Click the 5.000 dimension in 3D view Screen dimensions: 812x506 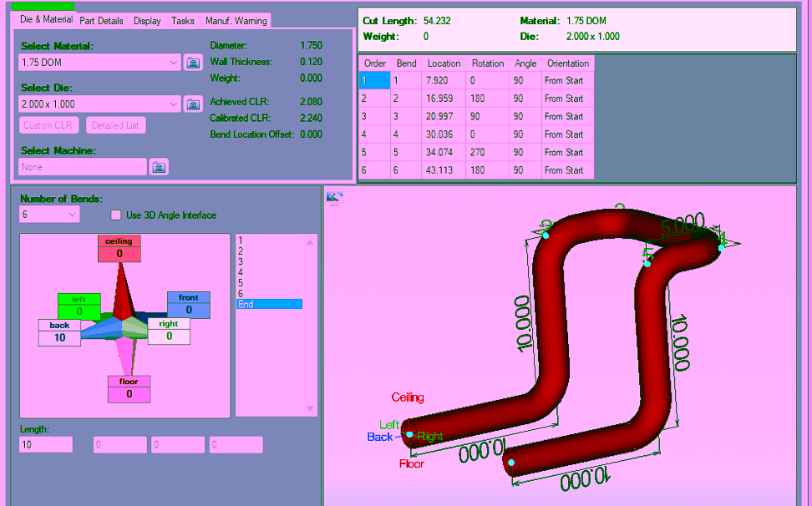683,225
